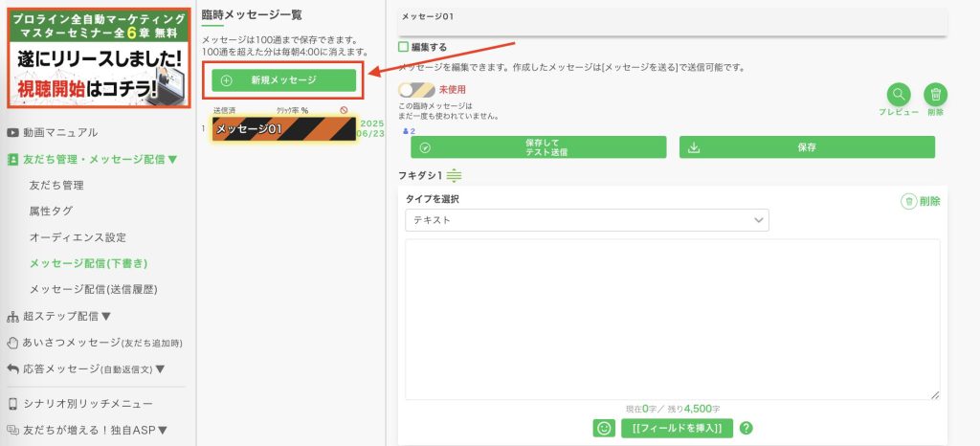Click 保存してテスト送信 button
This screenshot has height=446, width=980.
click(538, 147)
